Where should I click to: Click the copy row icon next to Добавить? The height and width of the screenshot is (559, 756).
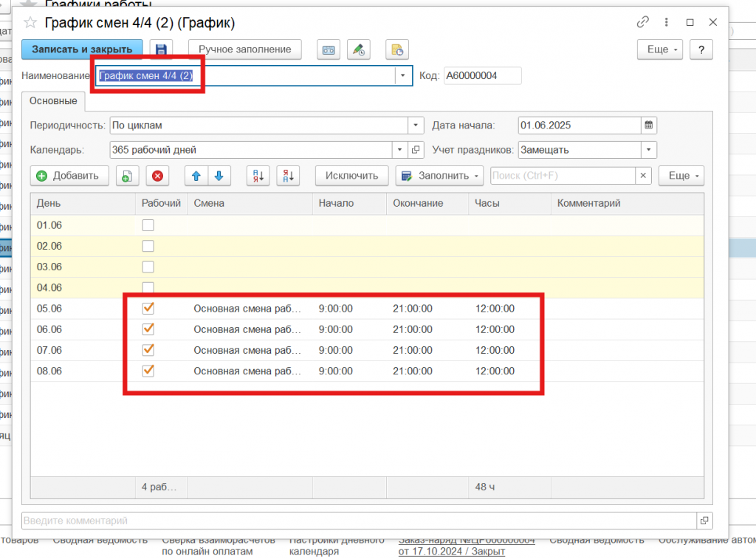coord(127,176)
